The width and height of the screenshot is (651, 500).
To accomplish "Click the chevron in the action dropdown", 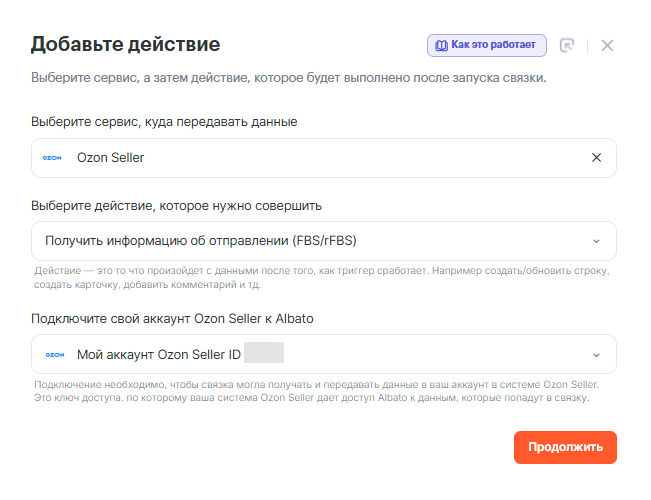I will [x=597, y=241].
